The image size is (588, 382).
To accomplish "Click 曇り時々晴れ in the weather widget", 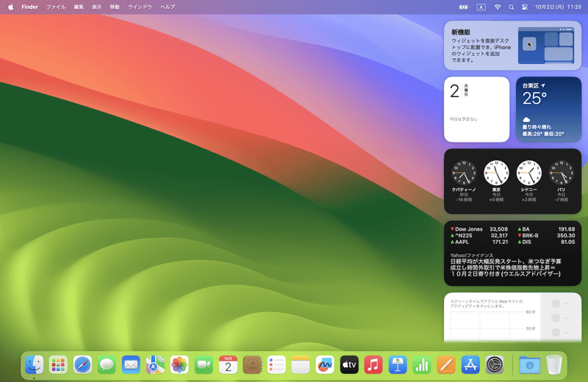I will click(537, 127).
